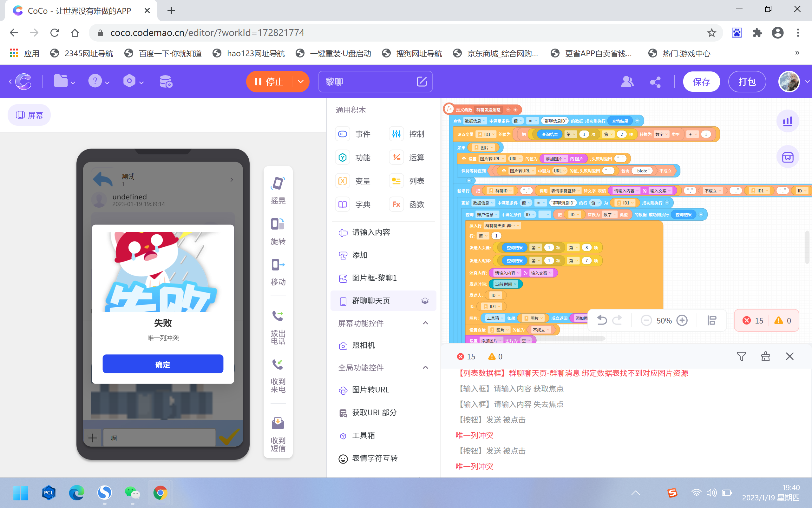Open the hexagon settings menu
The image size is (812, 508).
(x=133, y=81)
